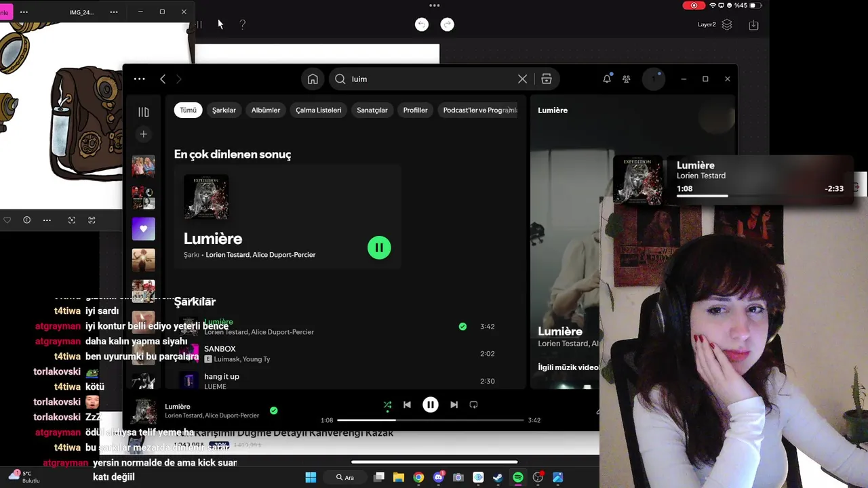Show image info in the photo viewer
The image size is (868, 488).
click(27, 220)
